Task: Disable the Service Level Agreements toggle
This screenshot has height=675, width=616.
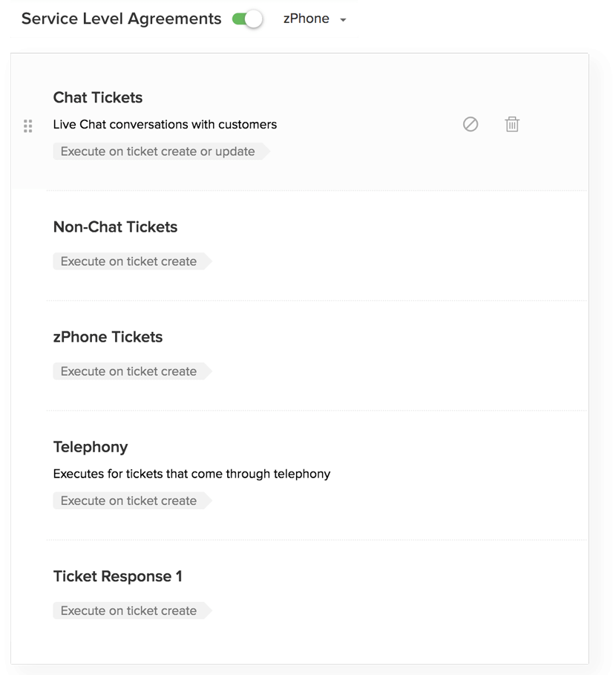Action: click(x=247, y=19)
